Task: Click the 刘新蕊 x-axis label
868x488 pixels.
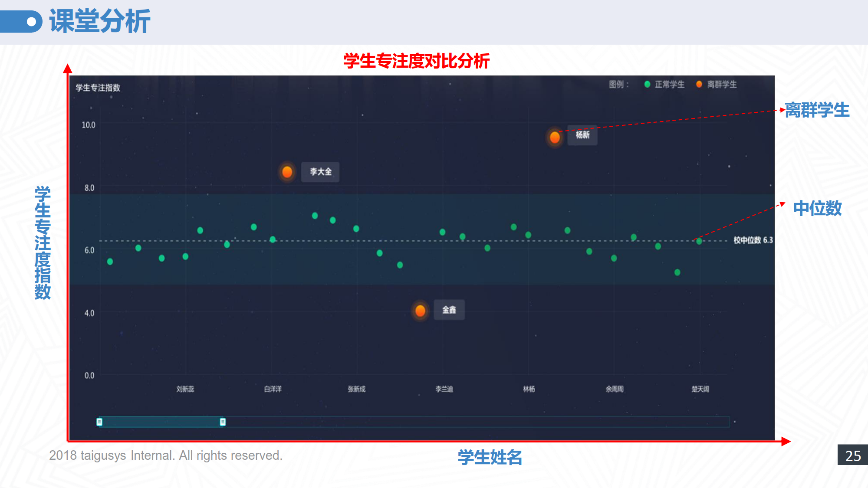Action: (x=185, y=389)
